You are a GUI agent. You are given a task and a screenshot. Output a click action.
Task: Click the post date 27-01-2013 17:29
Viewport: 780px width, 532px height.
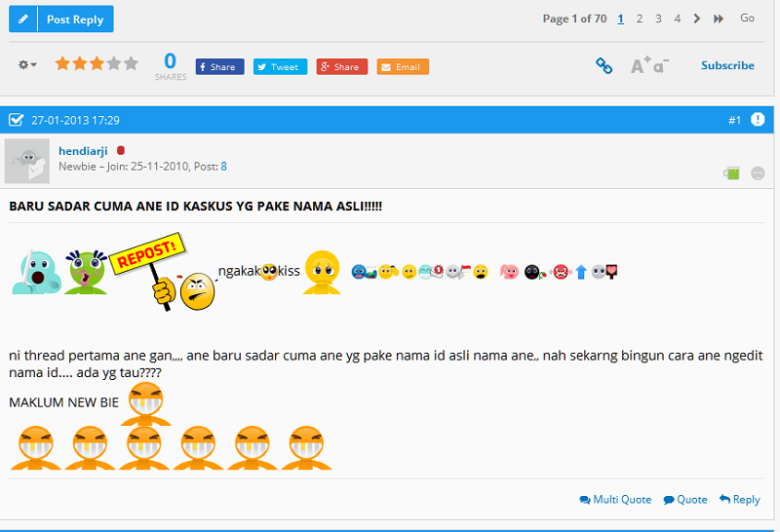[76, 120]
